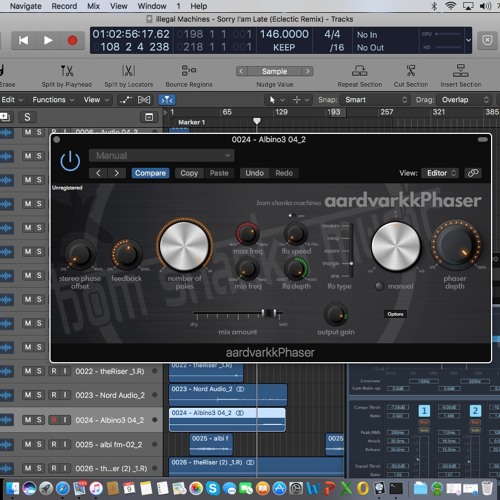Viewport: 500px width, 500px height.
Task: Click the mix amount slider handle
Action: pyautogui.click(x=269, y=313)
